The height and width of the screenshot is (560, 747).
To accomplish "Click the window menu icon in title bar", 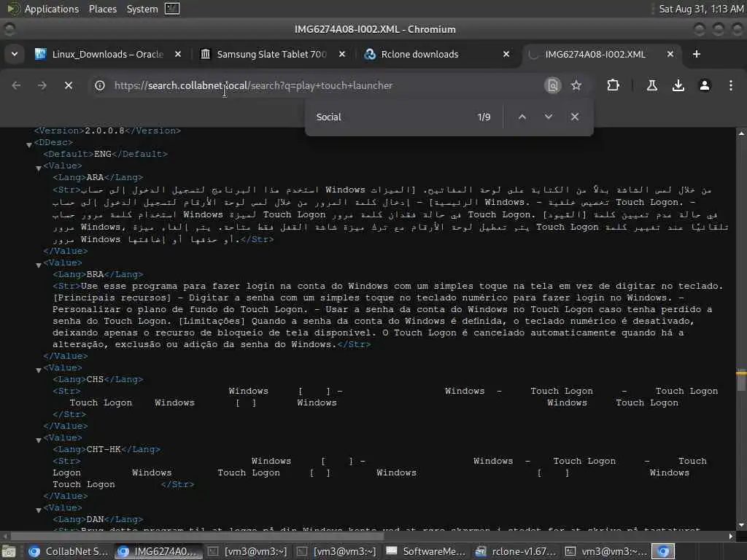I will 9,29.
